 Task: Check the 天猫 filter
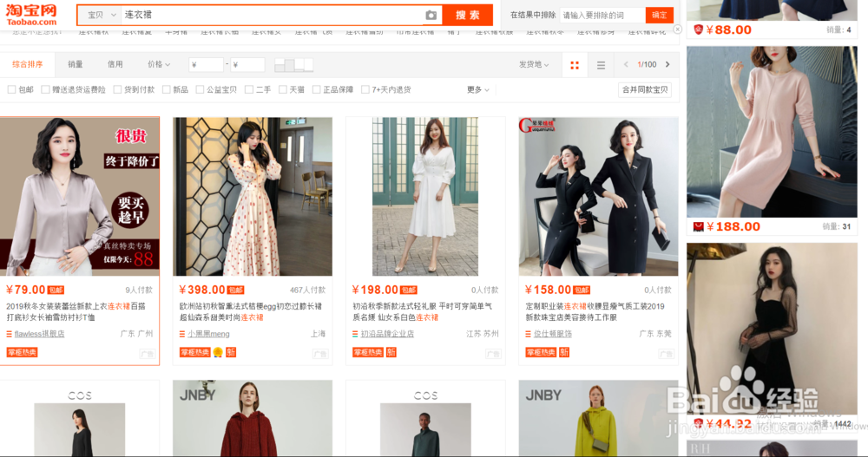283,89
